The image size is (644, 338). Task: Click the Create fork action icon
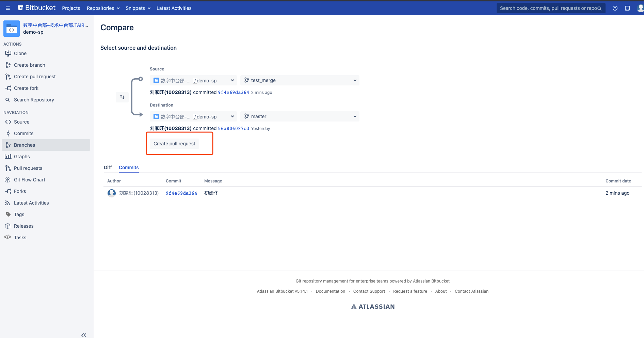[8, 88]
